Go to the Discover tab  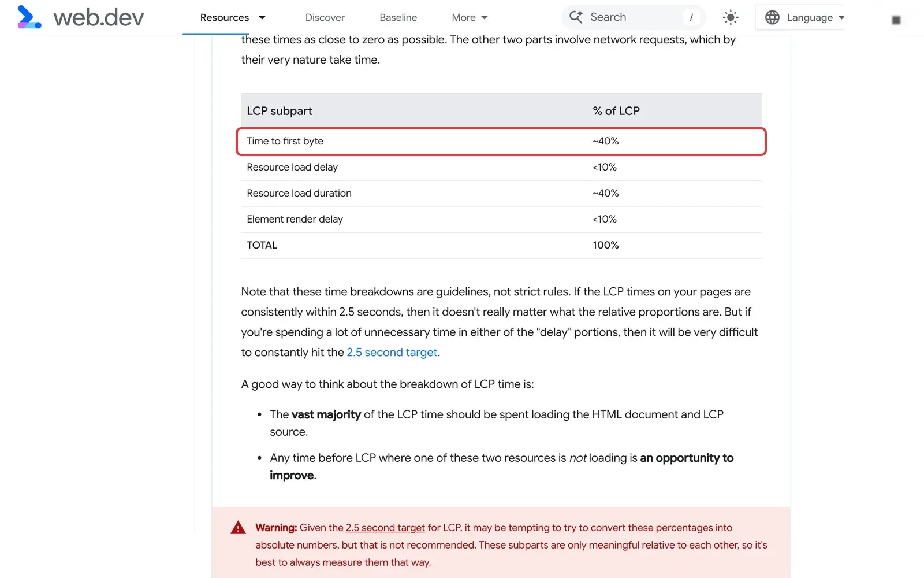325,17
